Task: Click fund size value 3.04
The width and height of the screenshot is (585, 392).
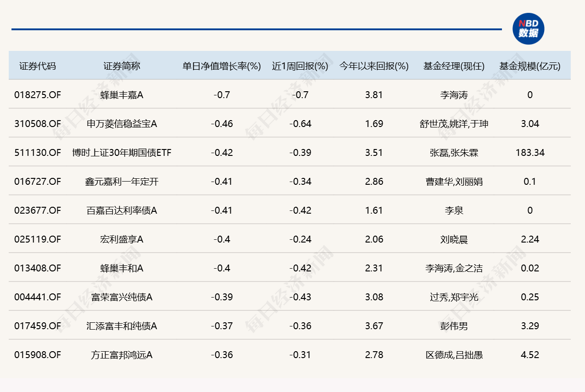Action: click(530, 124)
